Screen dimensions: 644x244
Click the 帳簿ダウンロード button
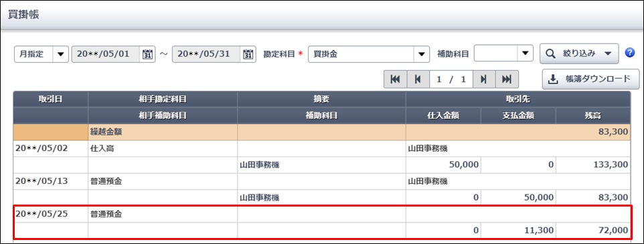pyautogui.click(x=590, y=79)
